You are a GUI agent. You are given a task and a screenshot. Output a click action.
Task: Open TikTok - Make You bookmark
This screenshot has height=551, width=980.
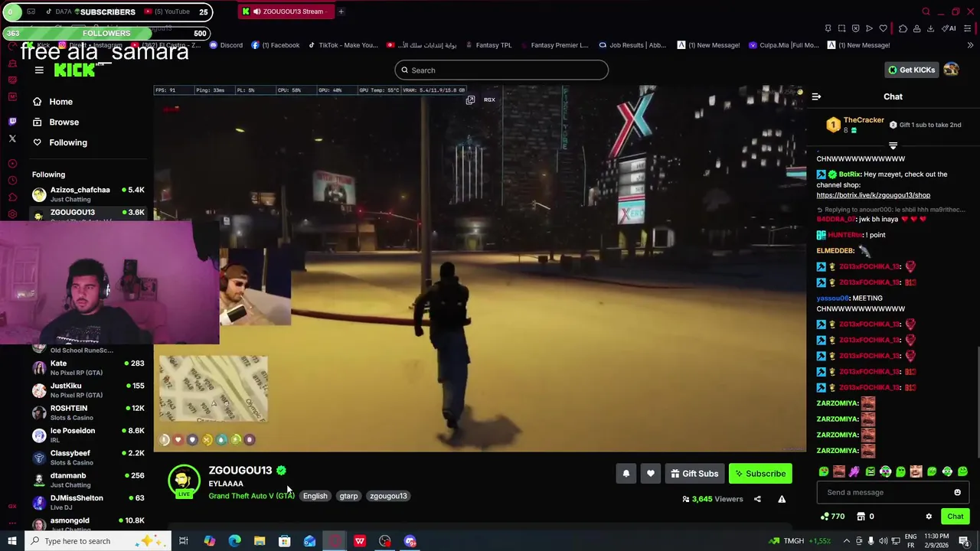[x=343, y=45]
